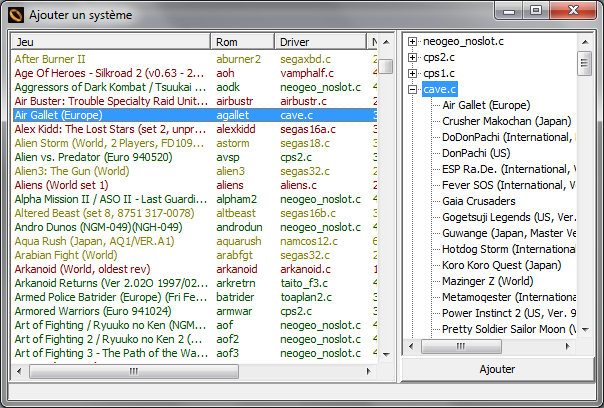The image size is (604, 408).
Task: Sort by the Rom column header
Action: pyautogui.click(x=243, y=42)
